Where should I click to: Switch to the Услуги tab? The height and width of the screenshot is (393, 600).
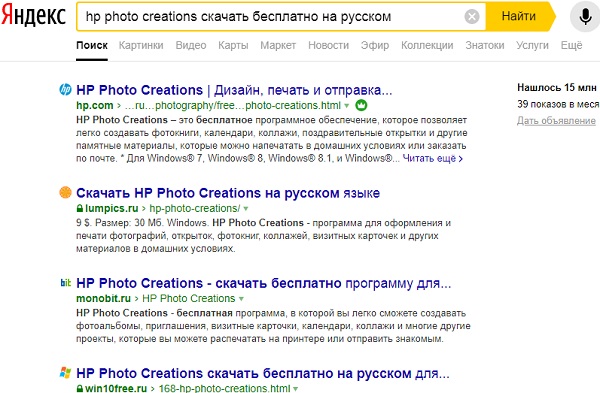pyautogui.click(x=532, y=45)
